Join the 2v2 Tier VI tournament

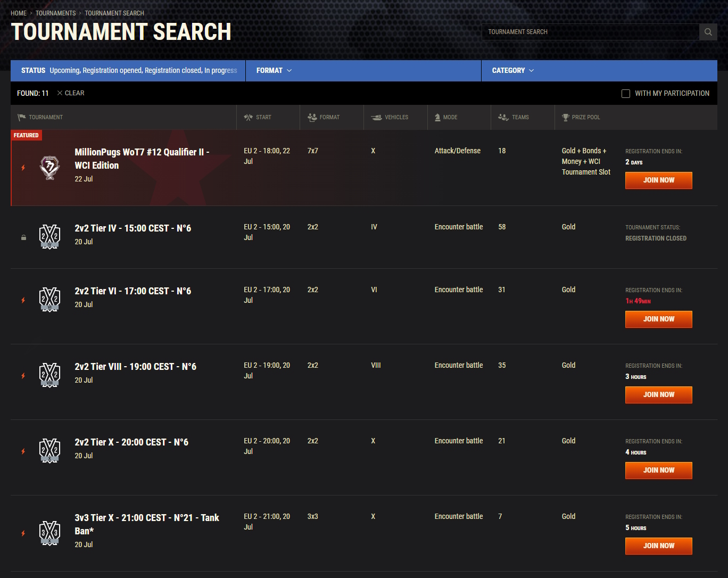click(659, 319)
